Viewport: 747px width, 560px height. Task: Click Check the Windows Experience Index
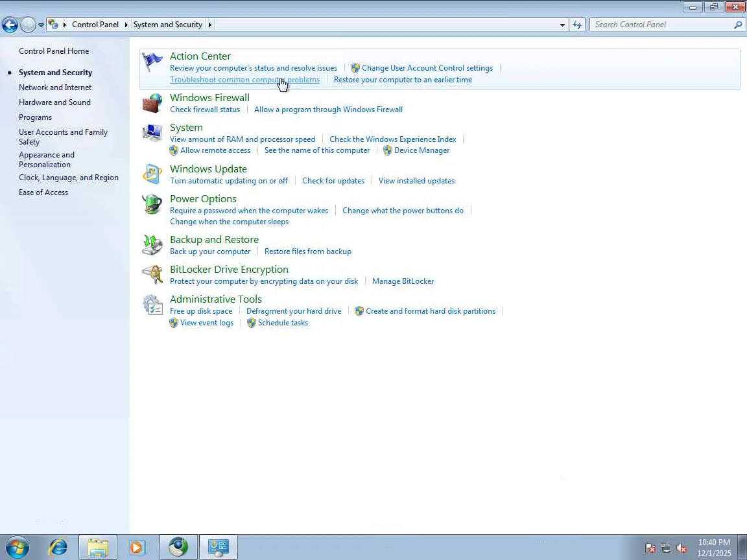pos(392,139)
